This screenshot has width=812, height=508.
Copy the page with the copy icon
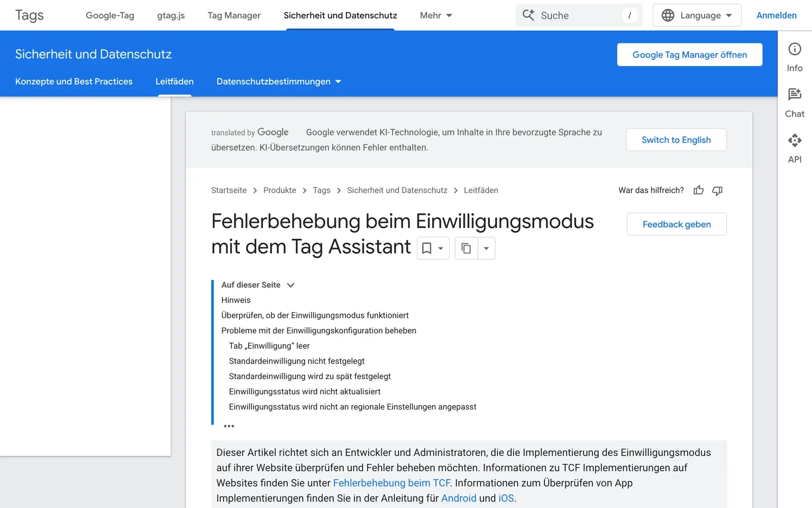coord(466,248)
